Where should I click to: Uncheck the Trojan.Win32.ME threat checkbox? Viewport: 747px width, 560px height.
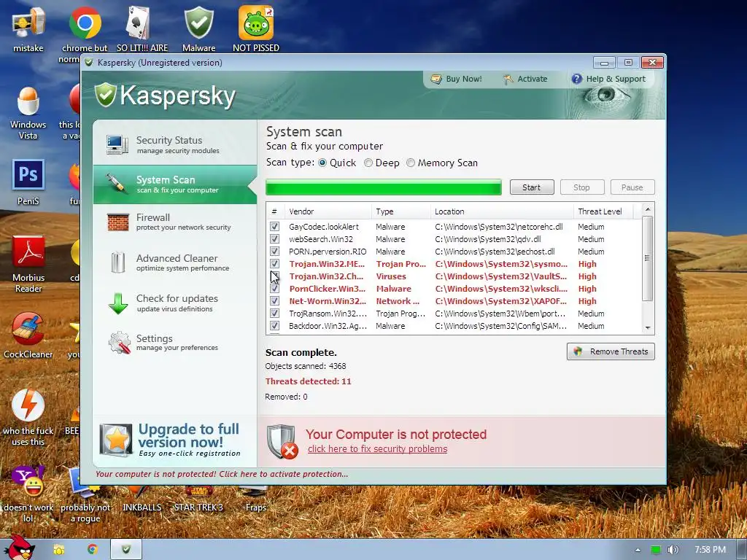click(274, 263)
